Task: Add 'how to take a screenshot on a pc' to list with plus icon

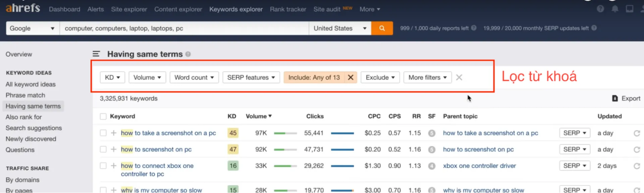Action: 114,133
